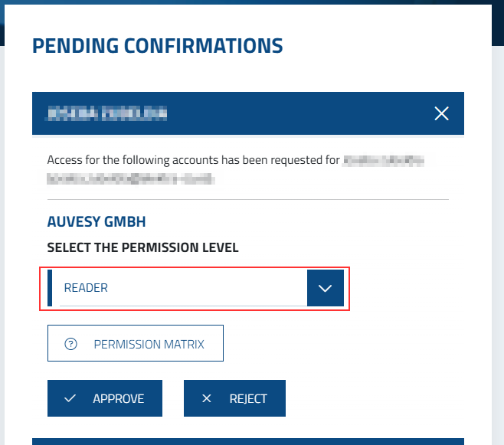Image resolution: width=504 pixels, height=445 pixels.
Task: Click the blue accent bar beside READER
Action: 51,288
